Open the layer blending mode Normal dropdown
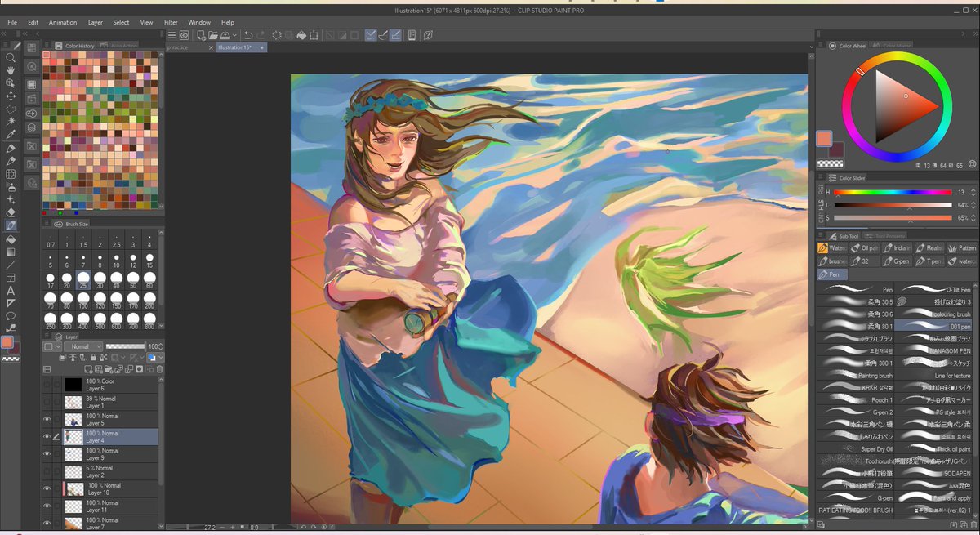980x535 pixels. coord(83,346)
